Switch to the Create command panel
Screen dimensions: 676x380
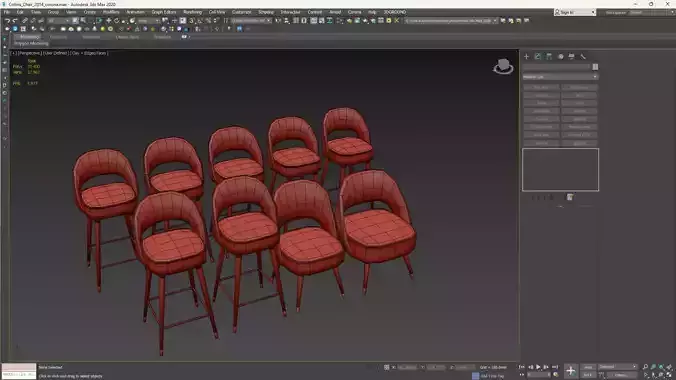[x=526, y=57]
